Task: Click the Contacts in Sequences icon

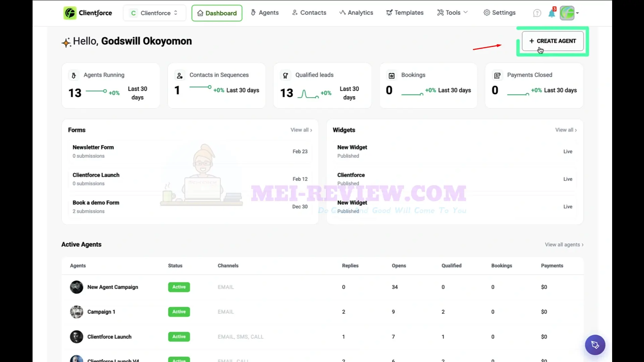Action: coord(180,75)
